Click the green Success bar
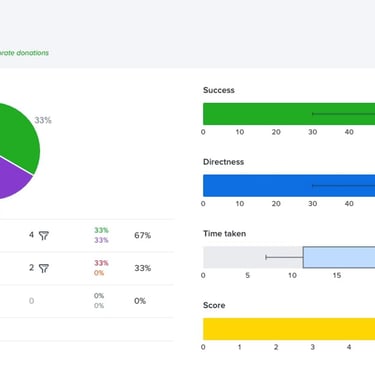Image resolution: width=375 pixels, height=366 pixels. (289, 114)
